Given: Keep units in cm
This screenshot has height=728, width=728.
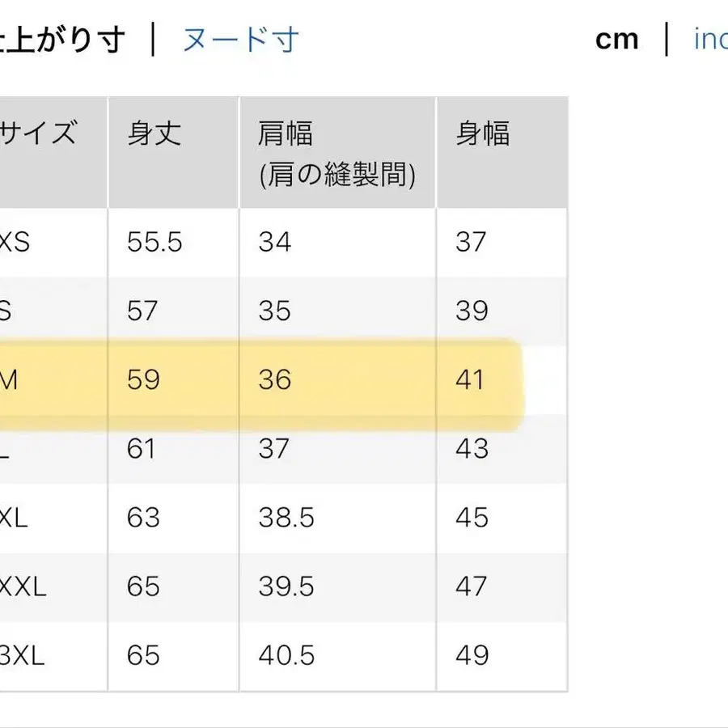Looking at the screenshot, I should click(618, 39).
